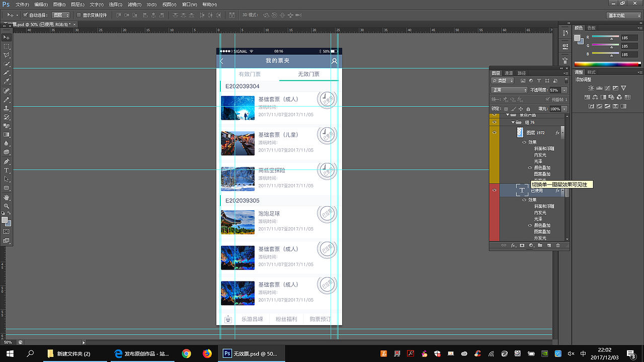Collapse the 组 76 group
The image size is (644, 362).
pos(513,122)
